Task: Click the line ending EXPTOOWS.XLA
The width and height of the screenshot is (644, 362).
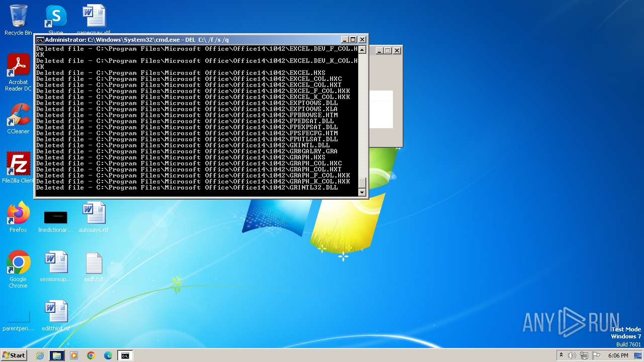Action: tap(187, 109)
